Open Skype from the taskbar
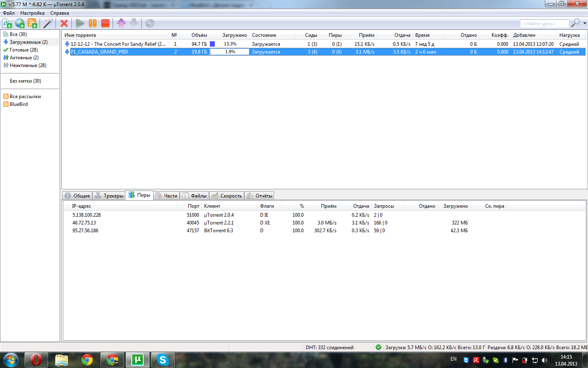 pyautogui.click(x=163, y=360)
